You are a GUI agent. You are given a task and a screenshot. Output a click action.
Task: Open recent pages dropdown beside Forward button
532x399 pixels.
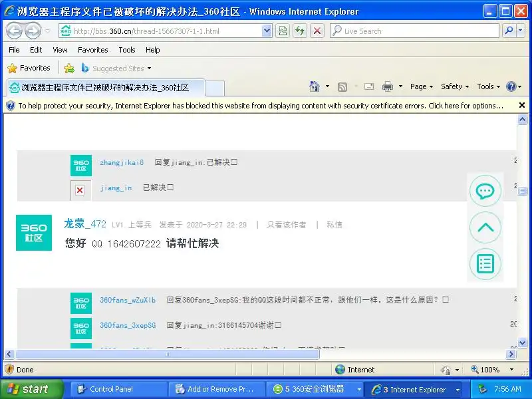(47, 31)
